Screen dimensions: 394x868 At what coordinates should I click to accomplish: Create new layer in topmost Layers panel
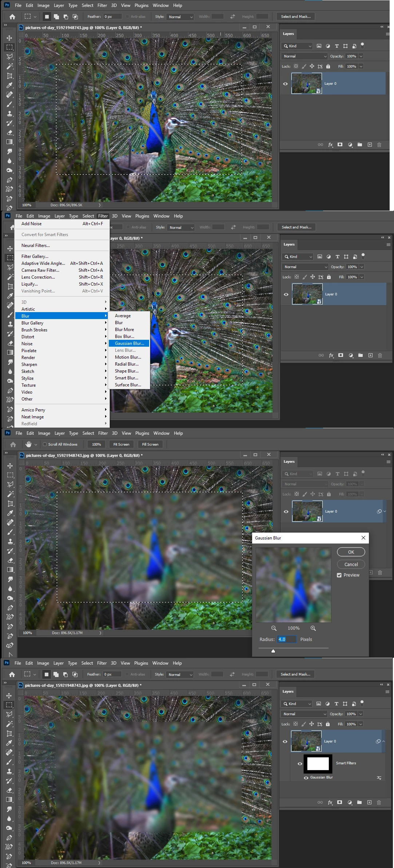coord(370,145)
